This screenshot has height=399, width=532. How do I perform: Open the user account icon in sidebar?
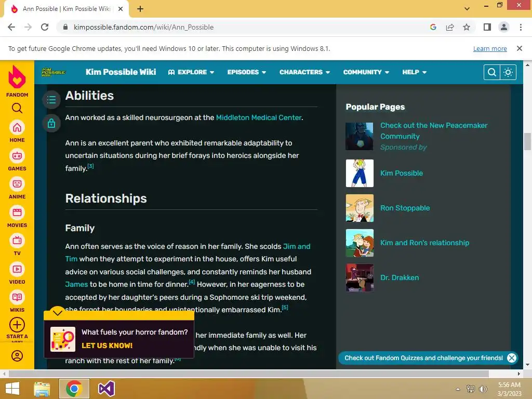(17, 356)
